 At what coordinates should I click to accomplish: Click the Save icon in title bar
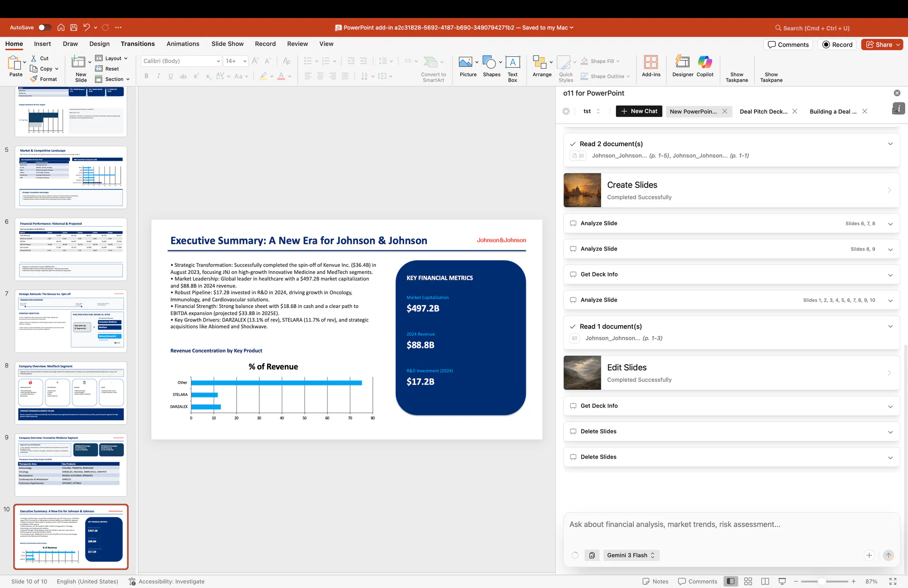point(74,28)
